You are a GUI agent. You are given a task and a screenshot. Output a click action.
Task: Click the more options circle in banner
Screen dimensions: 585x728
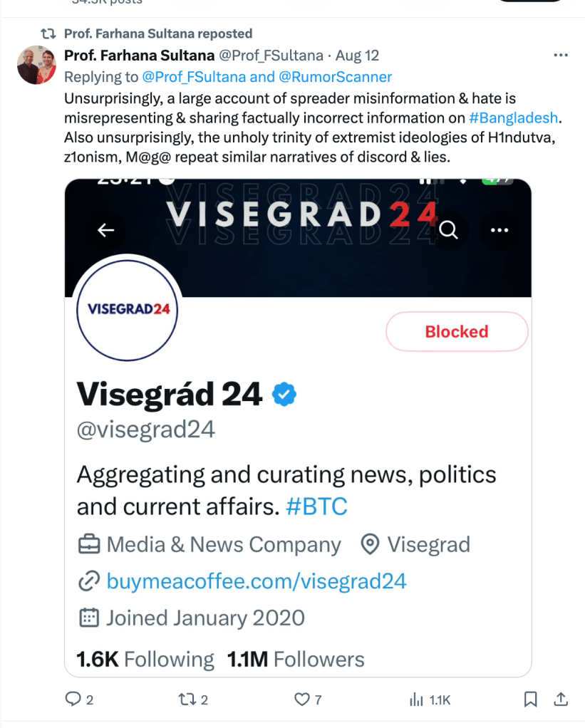(x=499, y=230)
